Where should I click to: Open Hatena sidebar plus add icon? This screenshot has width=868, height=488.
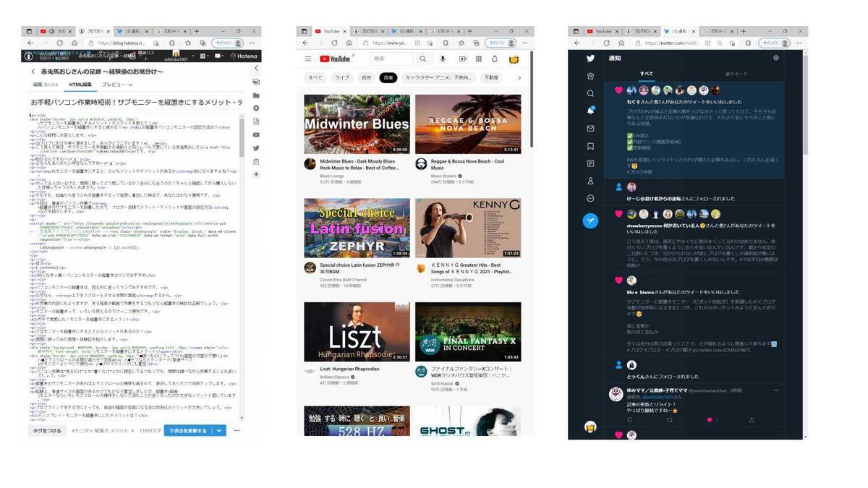pos(256,174)
